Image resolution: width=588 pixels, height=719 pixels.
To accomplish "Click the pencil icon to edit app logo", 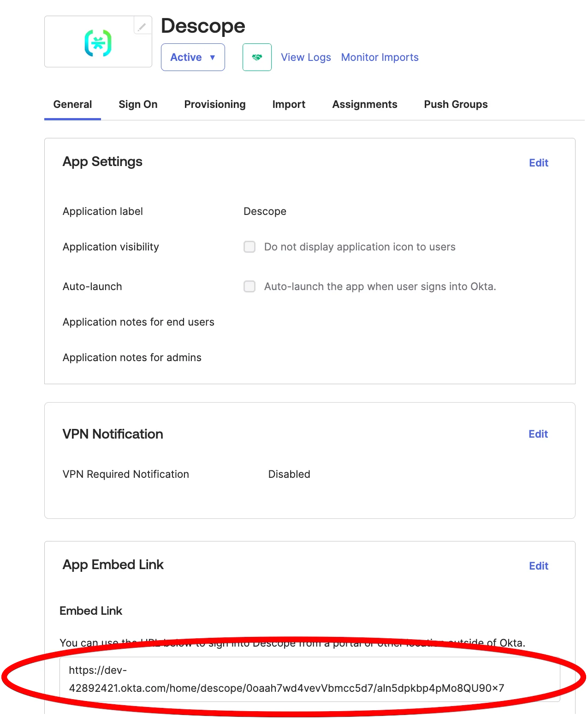I will coord(142,26).
